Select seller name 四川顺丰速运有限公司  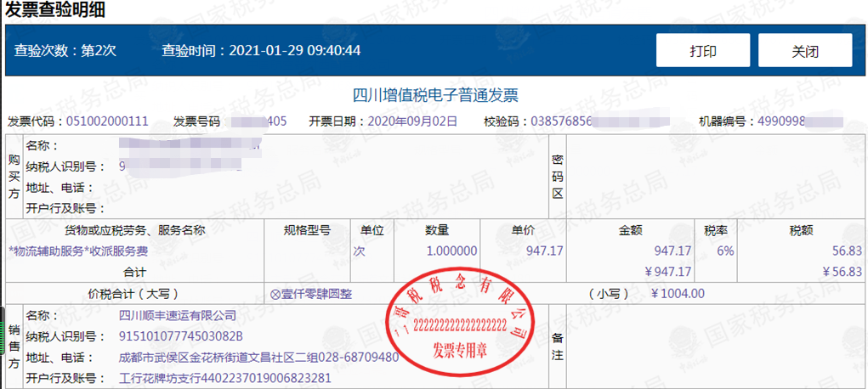[178, 315]
